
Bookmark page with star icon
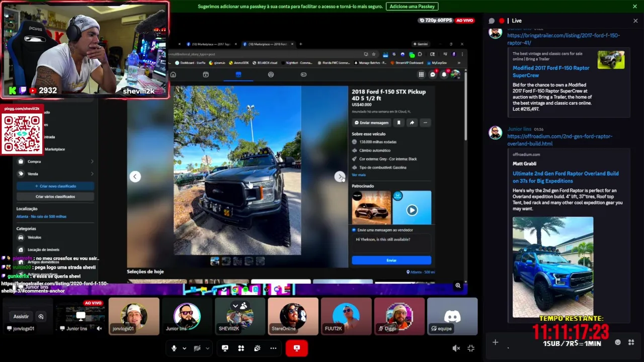tap(373, 54)
